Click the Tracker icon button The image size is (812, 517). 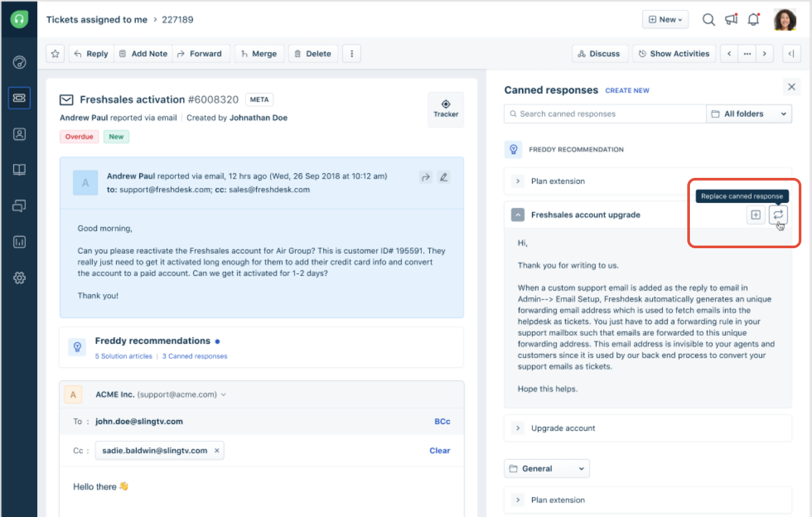pyautogui.click(x=446, y=109)
